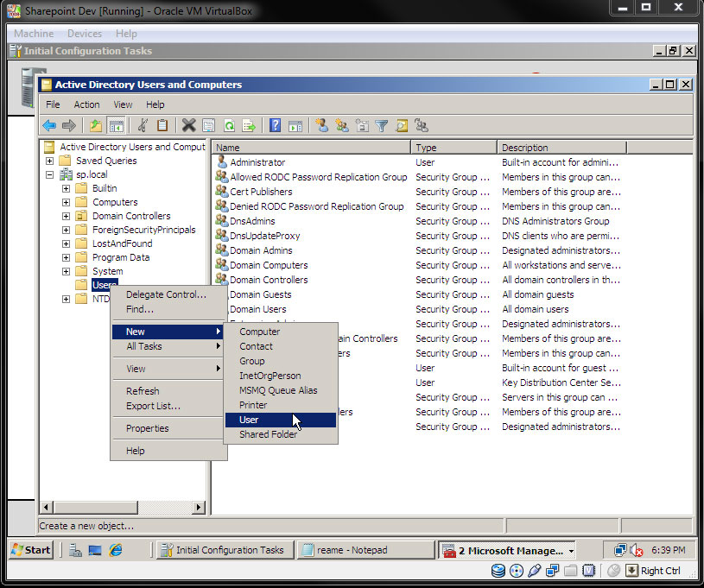The height and width of the screenshot is (588, 704).
Task: Toggle the show/hide console tree icon
Action: click(117, 126)
